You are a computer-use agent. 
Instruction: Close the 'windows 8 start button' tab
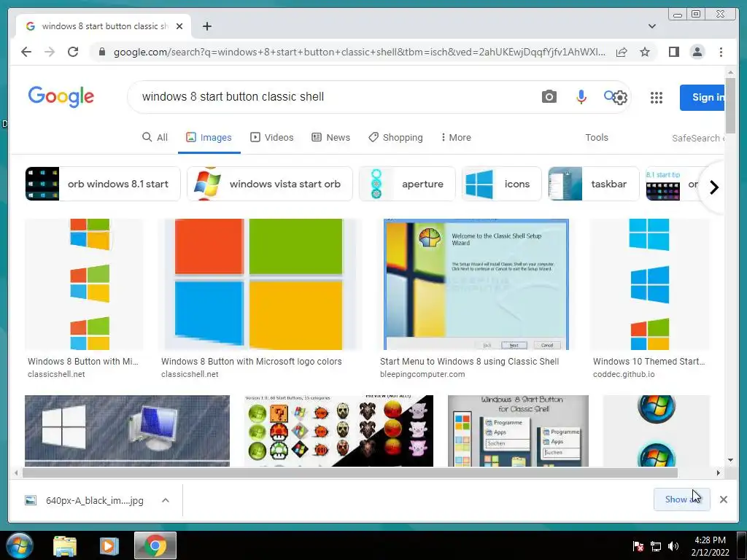click(179, 26)
